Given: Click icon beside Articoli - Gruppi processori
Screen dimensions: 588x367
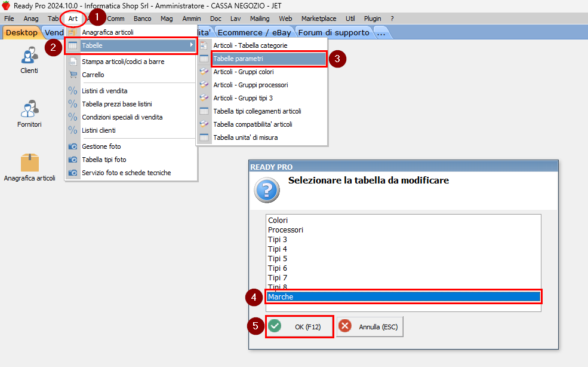Looking at the screenshot, I should pos(204,84).
